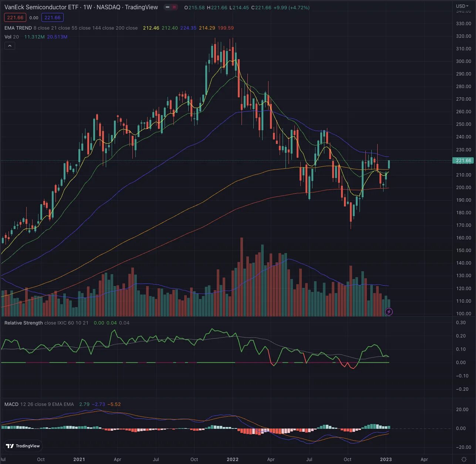The height and width of the screenshot is (464, 476).
Task: Click the current price tag 221.66 on the price axis
Action: (x=463, y=160)
